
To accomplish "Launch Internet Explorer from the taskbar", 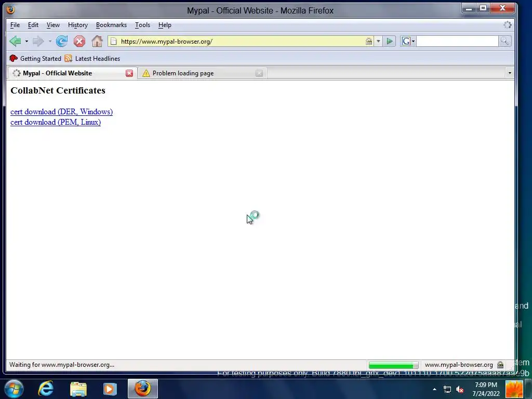I will (x=46, y=389).
